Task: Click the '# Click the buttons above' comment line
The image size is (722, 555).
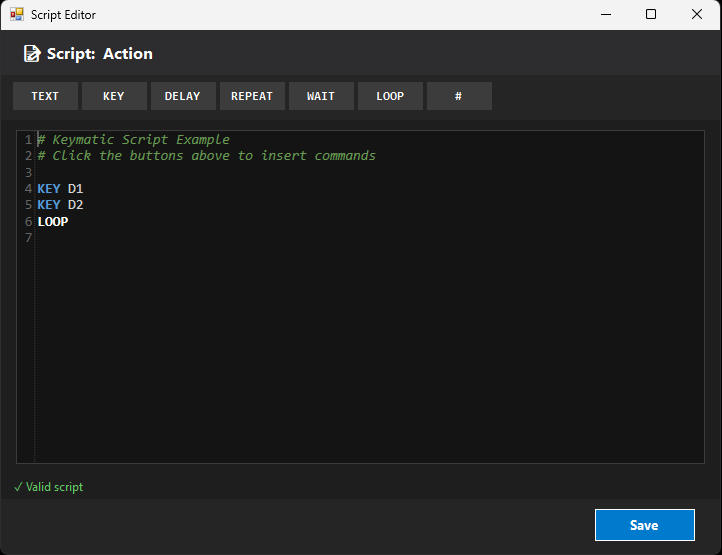Action: coord(206,156)
